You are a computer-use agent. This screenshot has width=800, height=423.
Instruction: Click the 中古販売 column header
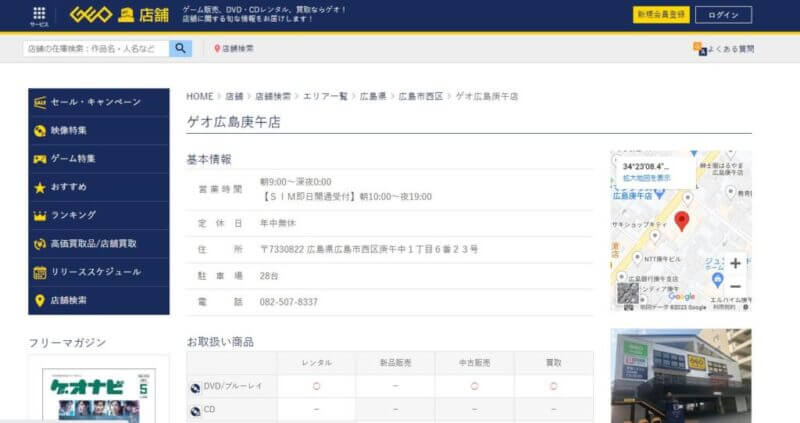tap(474, 363)
